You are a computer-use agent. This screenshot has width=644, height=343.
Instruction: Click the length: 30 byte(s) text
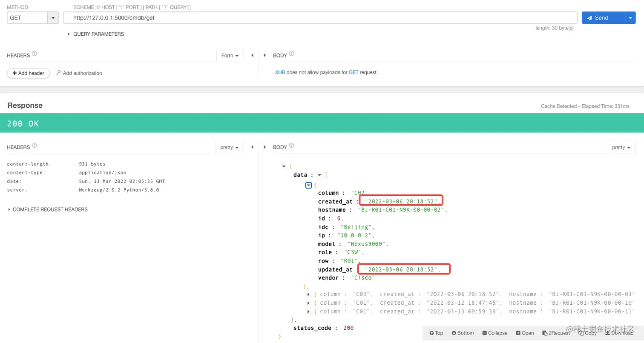click(555, 28)
